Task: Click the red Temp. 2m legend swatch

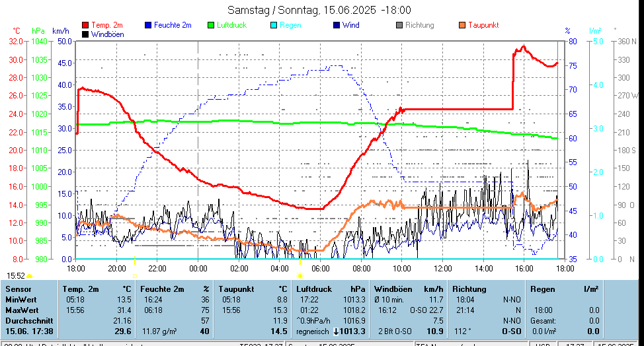Action: [85, 25]
